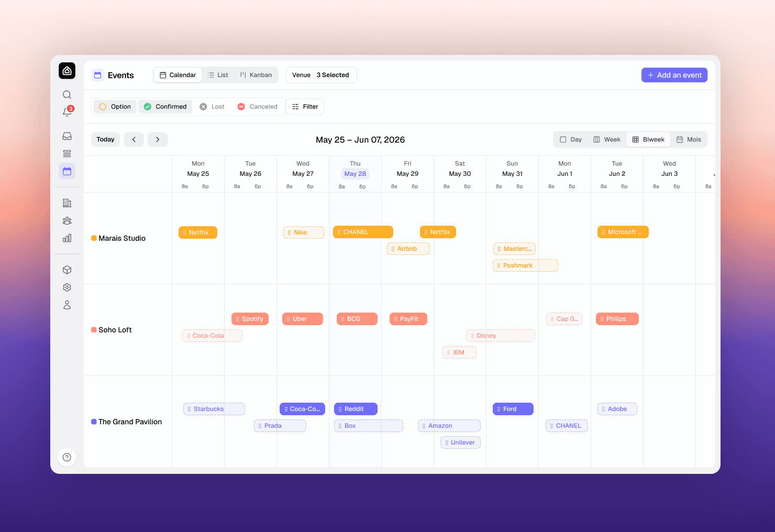The height and width of the screenshot is (532, 775).
Task: Click the Today button
Action: click(x=106, y=139)
